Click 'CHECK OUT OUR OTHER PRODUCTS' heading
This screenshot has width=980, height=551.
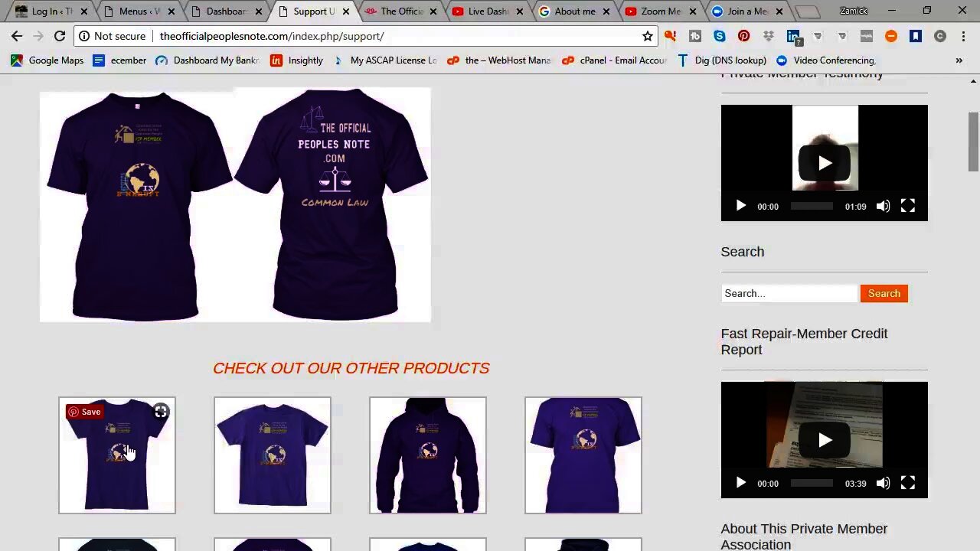click(x=351, y=368)
